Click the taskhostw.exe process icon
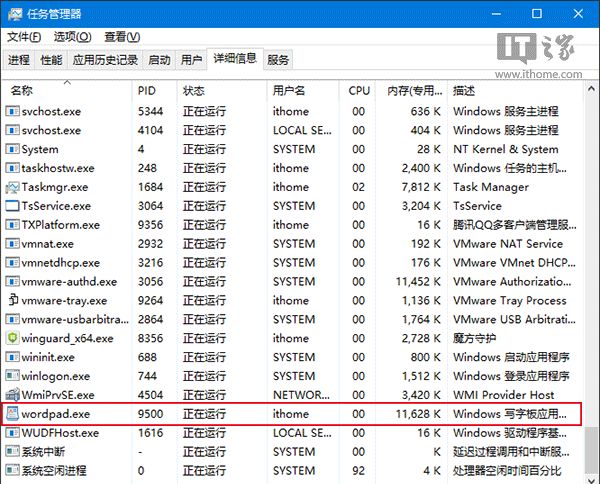 (x=12, y=168)
